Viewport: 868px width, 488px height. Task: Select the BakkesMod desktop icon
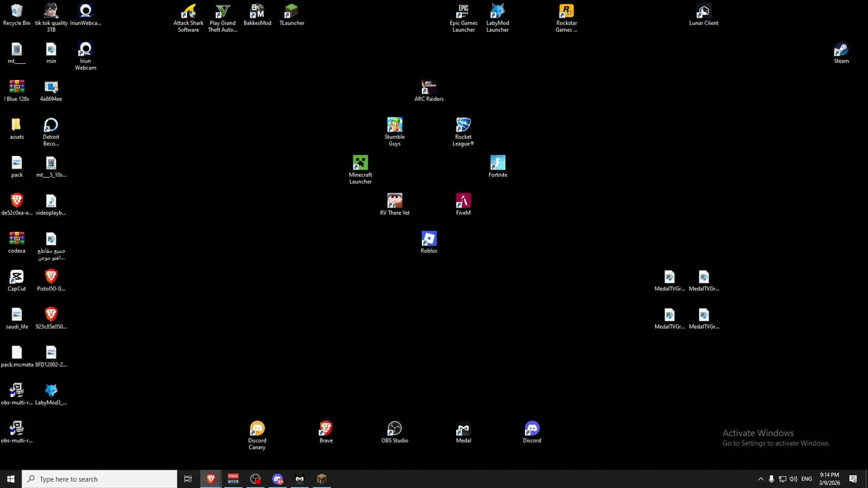257,15
